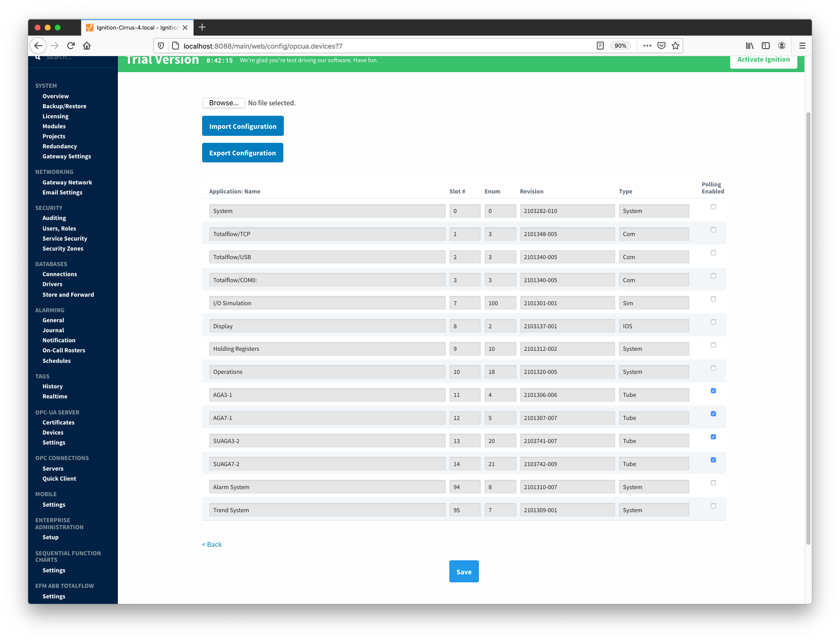Open the Firefox account icon

click(x=782, y=46)
